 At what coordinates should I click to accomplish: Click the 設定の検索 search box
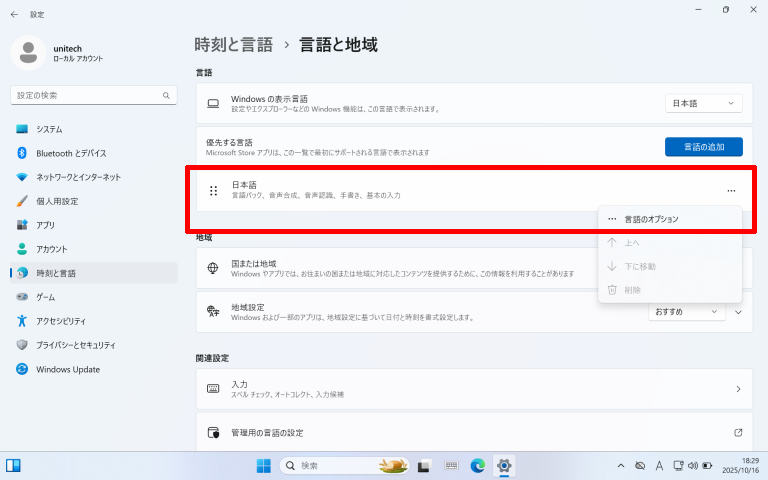point(93,95)
